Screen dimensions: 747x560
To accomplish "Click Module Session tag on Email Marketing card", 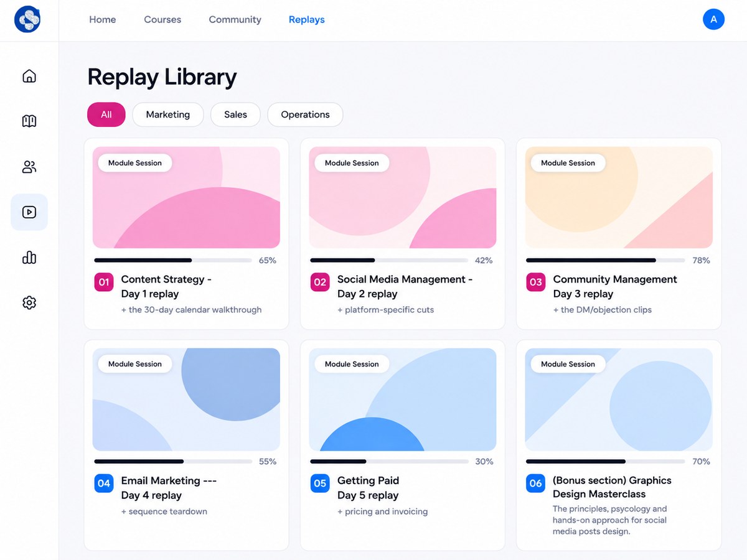I will click(135, 364).
